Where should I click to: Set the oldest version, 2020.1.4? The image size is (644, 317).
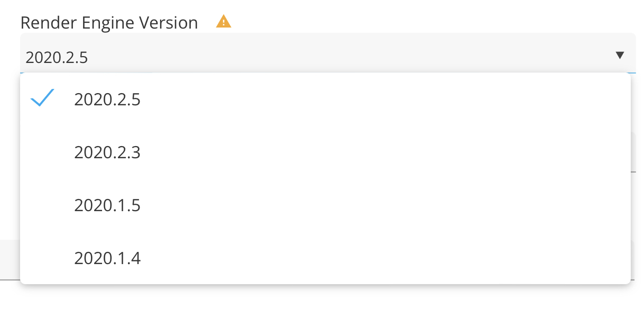pyautogui.click(x=107, y=258)
